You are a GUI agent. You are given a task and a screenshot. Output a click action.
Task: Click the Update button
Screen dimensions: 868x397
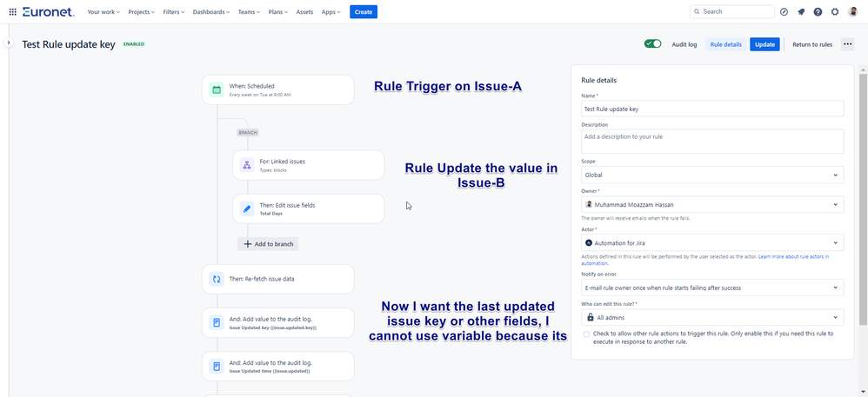pos(765,44)
